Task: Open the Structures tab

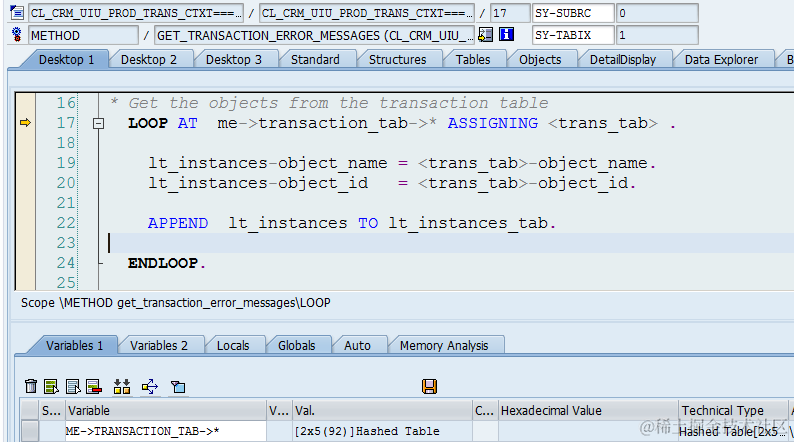Action: 398,60
